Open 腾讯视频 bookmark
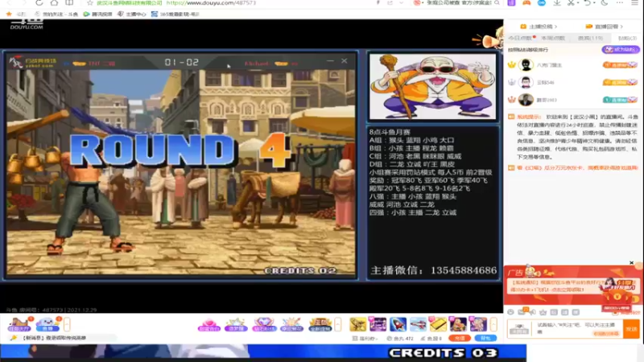The image size is (644, 362). tap(97, 14)
